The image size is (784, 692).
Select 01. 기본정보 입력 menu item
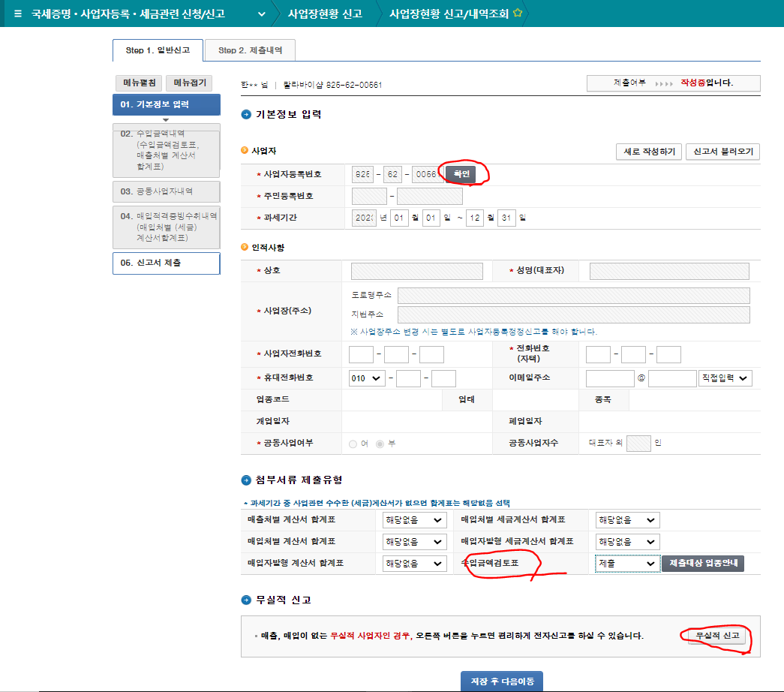coord(167,104)
